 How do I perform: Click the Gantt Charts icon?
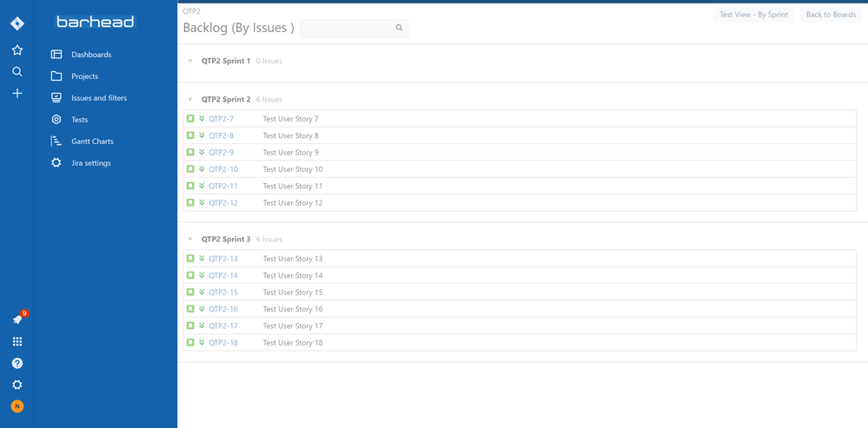pos(56,141)
